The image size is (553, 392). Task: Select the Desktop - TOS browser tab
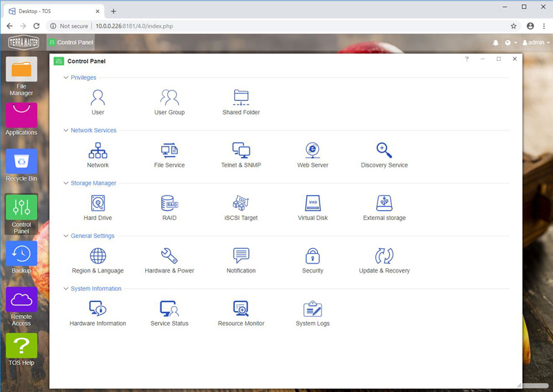pos(54,11)
